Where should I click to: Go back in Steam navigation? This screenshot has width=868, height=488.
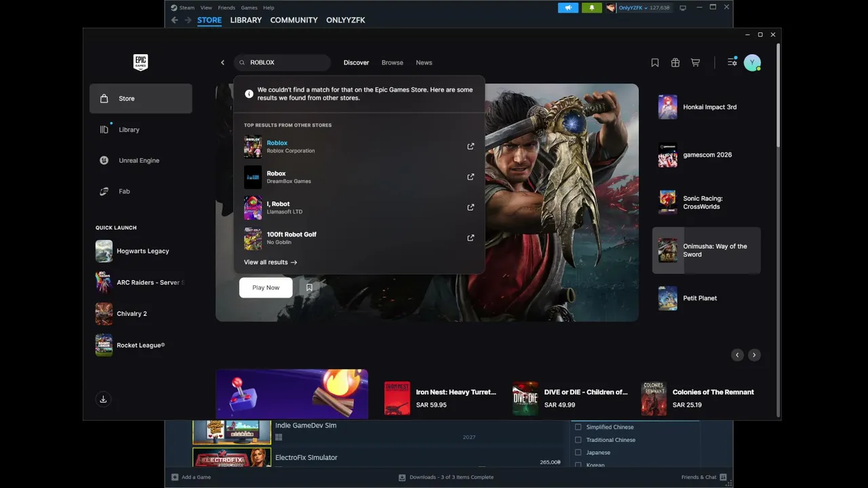pos(175,20)
